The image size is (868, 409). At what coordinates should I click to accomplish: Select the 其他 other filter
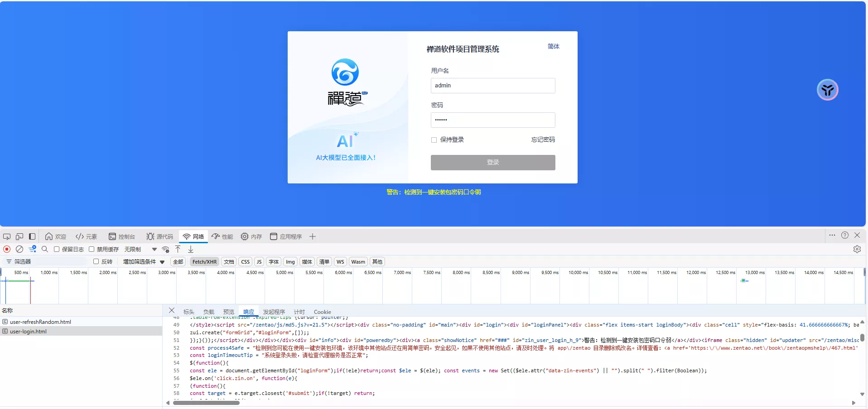[x=377, y=261]
